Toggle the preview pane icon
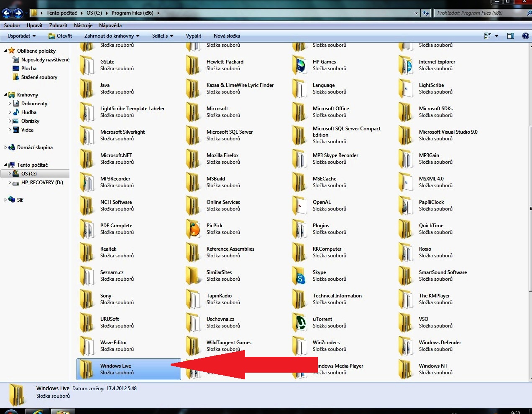 [511, 36]
